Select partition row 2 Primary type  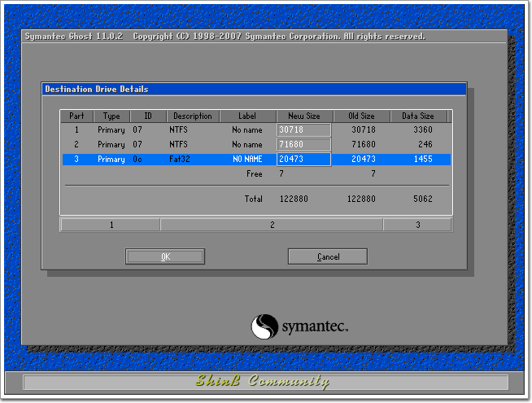tap(111, 145)
